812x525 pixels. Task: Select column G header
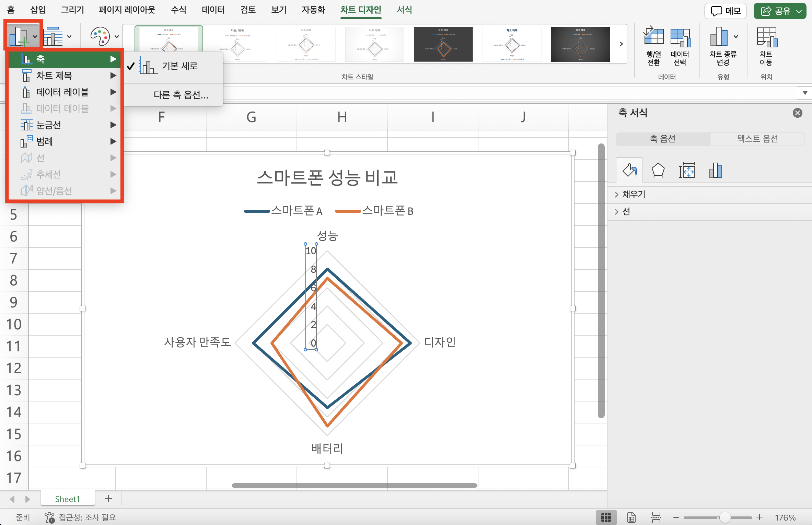(x=252, y=117)
